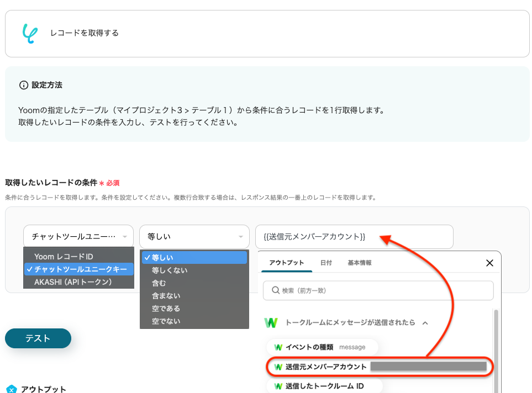Click the icon beside 送信したトークルーム ID

pyautogui.click(x=278, y=386)
